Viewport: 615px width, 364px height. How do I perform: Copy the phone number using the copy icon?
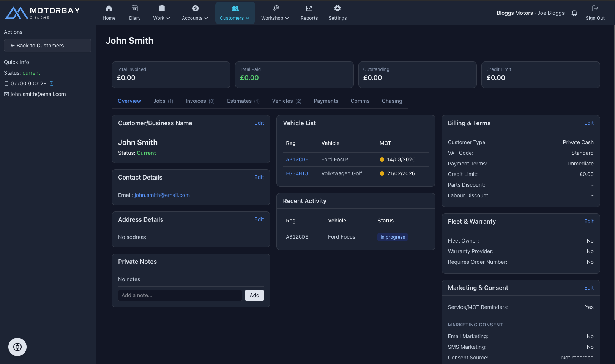(52, 84)
